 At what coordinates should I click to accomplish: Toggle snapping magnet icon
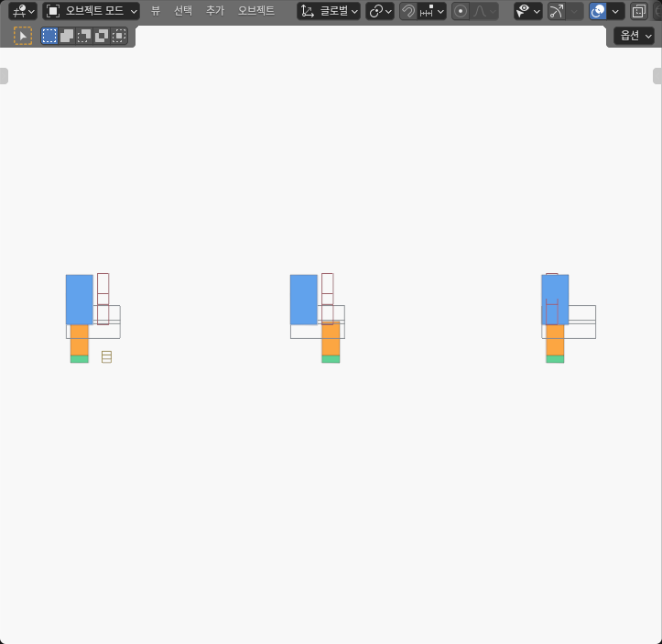[x=407, y=11]
